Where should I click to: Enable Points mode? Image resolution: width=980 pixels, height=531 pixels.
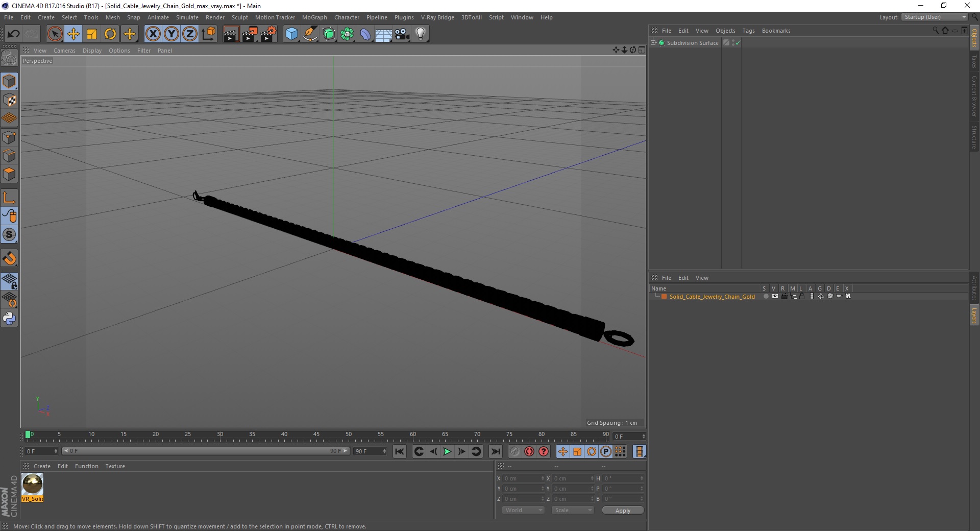point(9,137)
